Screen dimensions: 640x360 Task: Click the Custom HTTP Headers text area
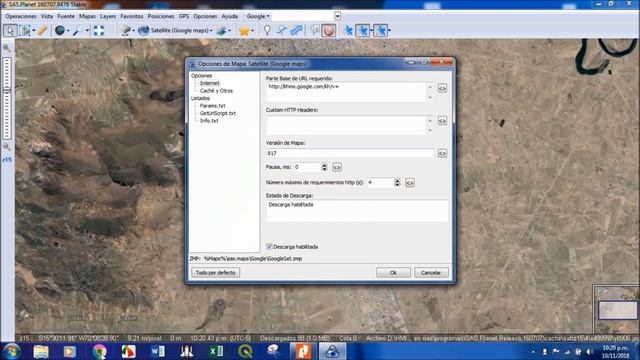tap(346, 125)
